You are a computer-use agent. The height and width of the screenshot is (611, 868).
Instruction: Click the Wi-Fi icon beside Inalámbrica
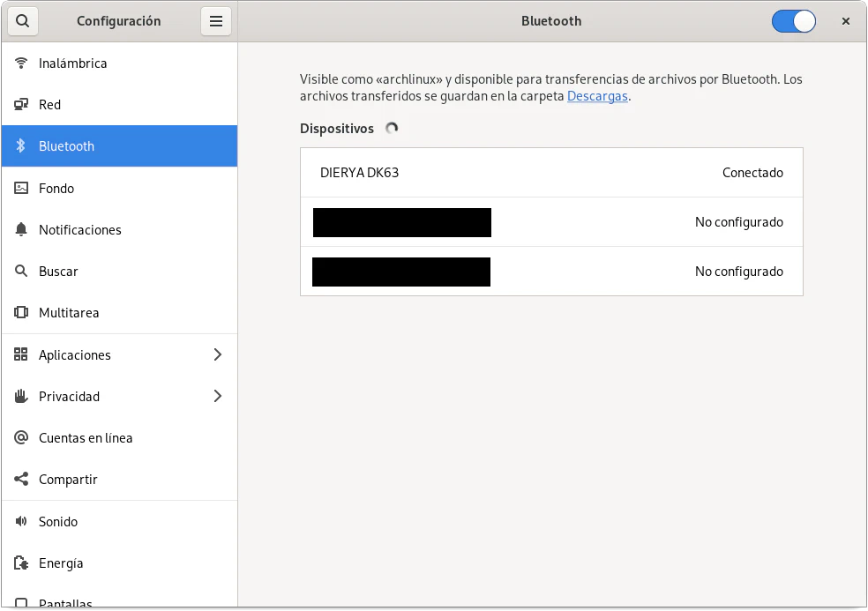point(21,63)
